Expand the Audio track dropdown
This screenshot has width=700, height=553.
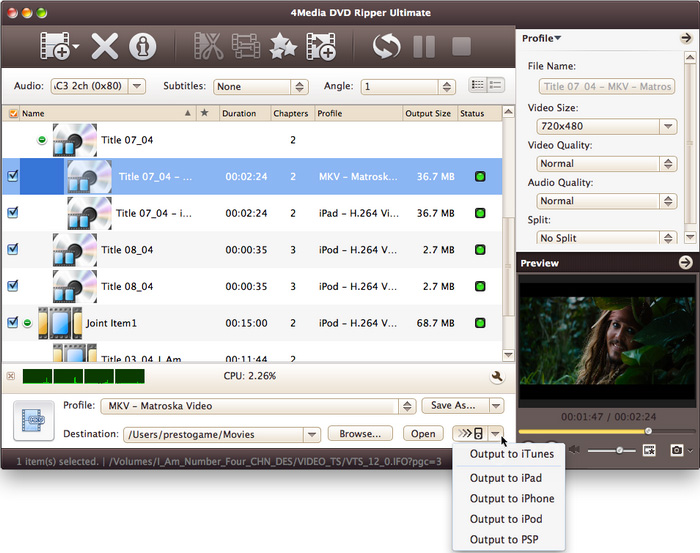[x=98, y=87]
